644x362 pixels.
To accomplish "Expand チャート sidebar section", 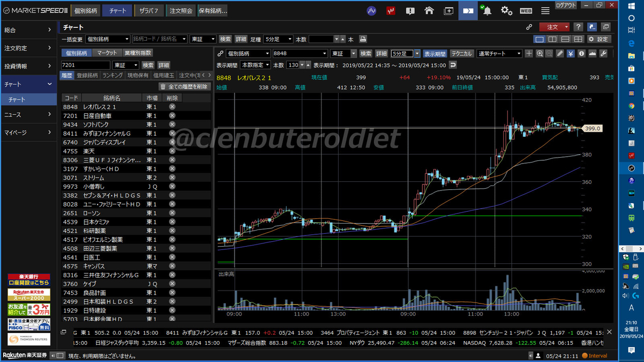I will (28, 84).
